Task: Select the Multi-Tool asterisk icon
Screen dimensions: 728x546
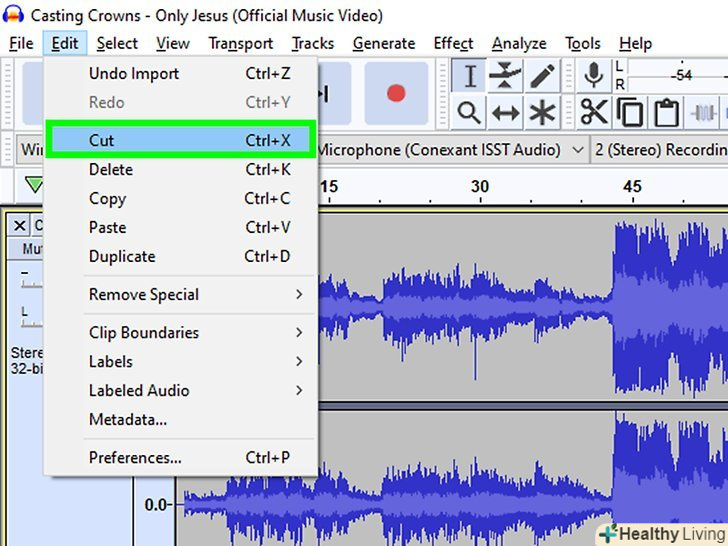Action: pos(542,113)
